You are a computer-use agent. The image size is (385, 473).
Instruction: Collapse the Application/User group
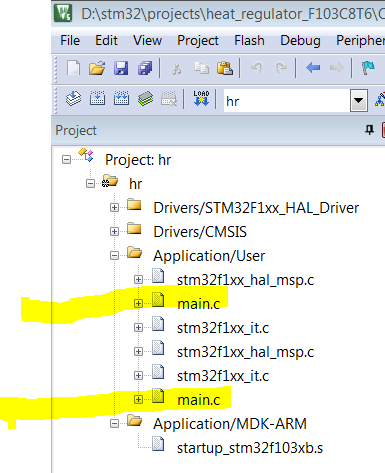click(x=114, y=256)
